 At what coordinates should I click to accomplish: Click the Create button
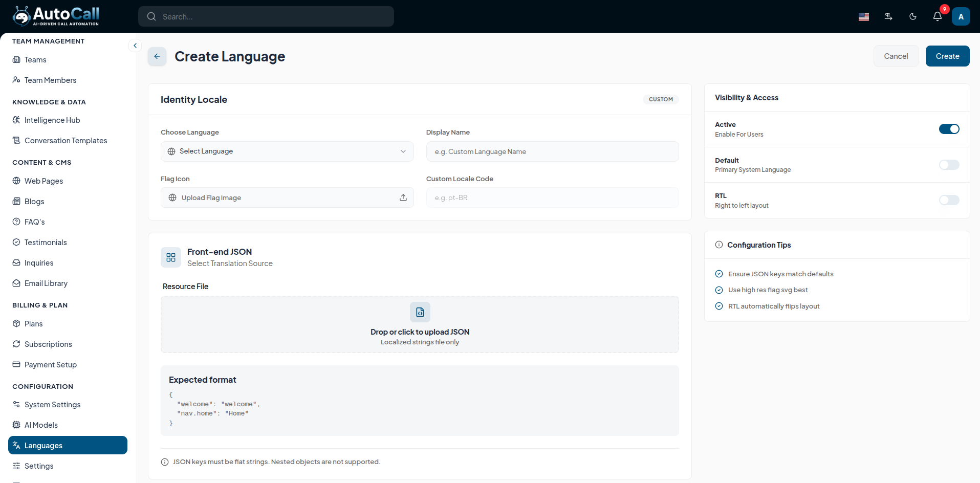coord(947,56)
